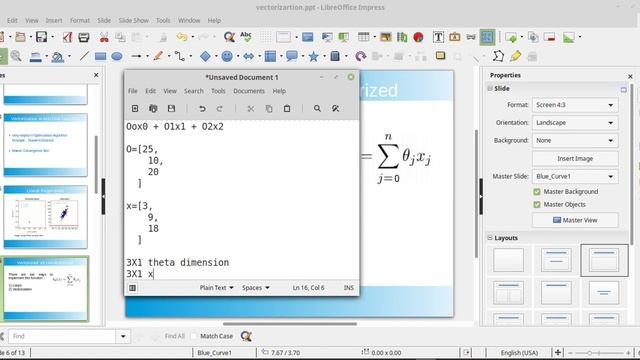Image resolution: width=640 pixels, height=360 pixels.
Task: Open the Spaces indentation dropdown
Action: [256, 288]
